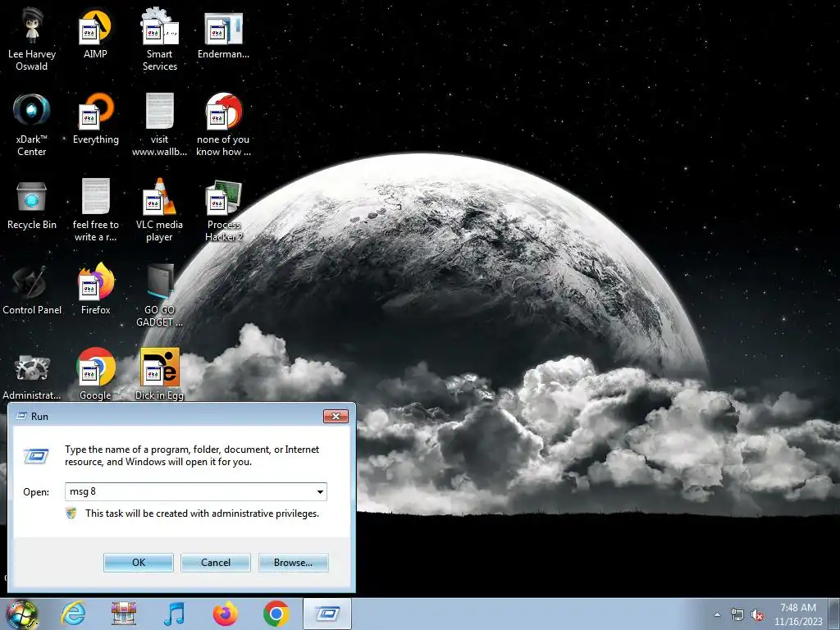The height and width of the screenshot is (630, 840).
Task: Cancel the Run dialog
Action: click(216, 563)
